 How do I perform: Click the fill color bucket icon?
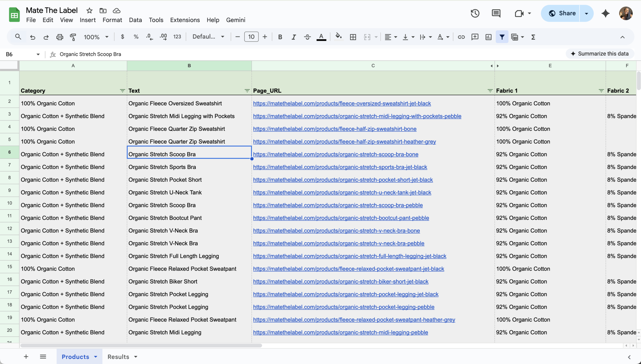(x=338, y=37)
